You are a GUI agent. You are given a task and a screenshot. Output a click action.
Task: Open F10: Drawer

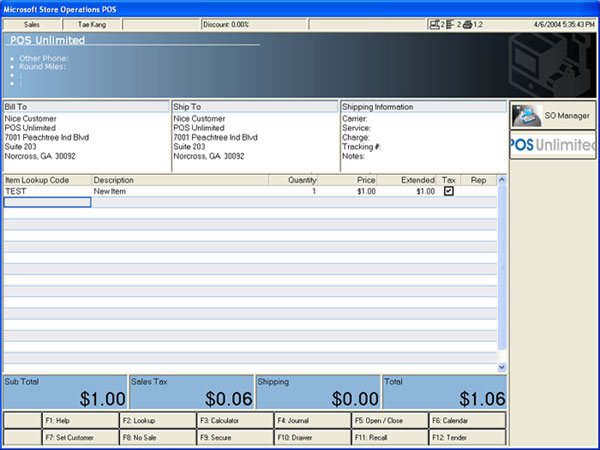(x=312, y=437)
